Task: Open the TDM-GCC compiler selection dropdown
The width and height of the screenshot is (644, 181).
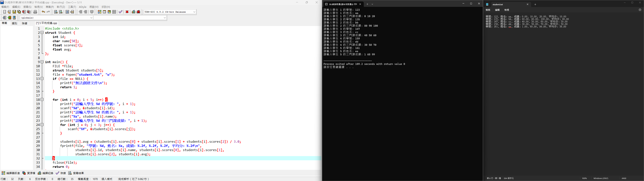Action: 194,12
